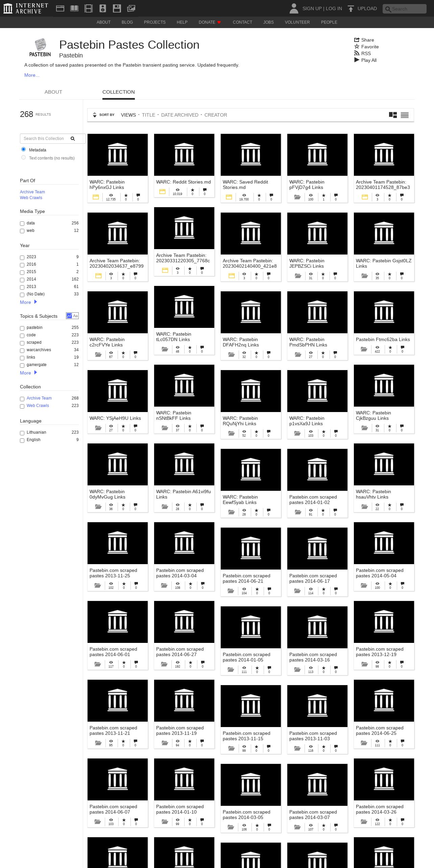This screenshot has height=868, width=434.
Task: Check the web media type checkbox
Action: 22,231
